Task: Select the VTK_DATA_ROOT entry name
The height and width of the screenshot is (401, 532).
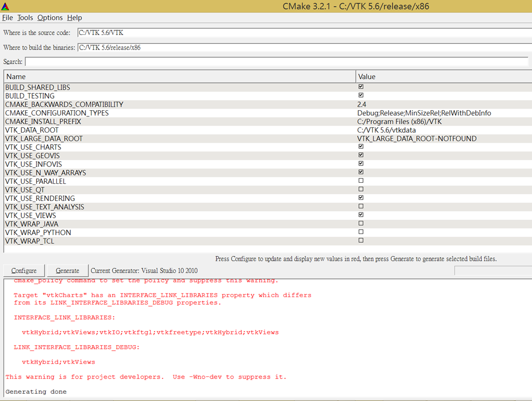Action: point(32,130)
